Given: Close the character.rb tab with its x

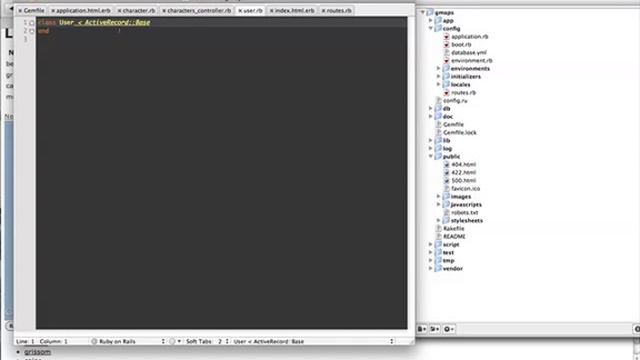Looking at the screenshot, I should [x=119, y=11].
